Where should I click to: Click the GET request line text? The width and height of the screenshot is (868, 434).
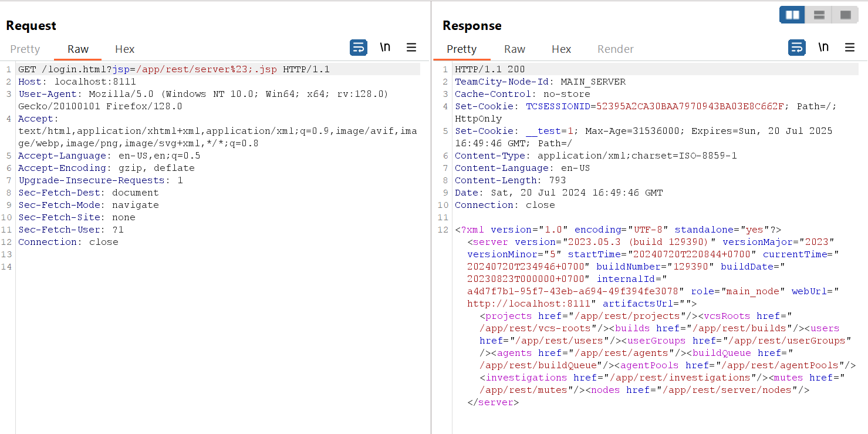(x=174, y=69)
